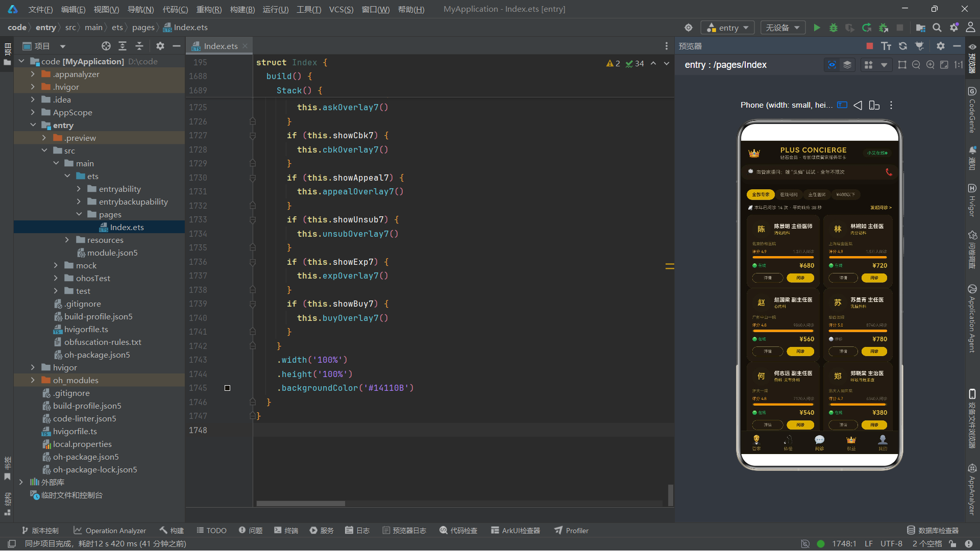Viewport: 980px width, 551px height.
Task: Open the VCS(S) menu
Action: click(341, 9)
